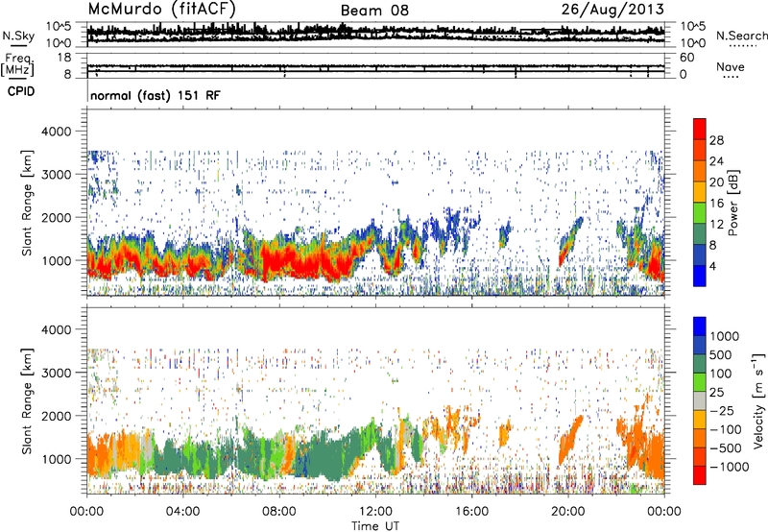Screen dimensions: 768x532
Task: Click Slant Range [km] label of power panel
Action: point(27,203)
